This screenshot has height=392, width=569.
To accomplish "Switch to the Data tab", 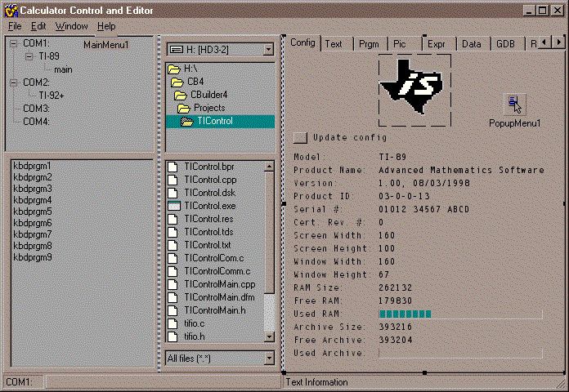I will pyautogui.click(x=472, y=44).
